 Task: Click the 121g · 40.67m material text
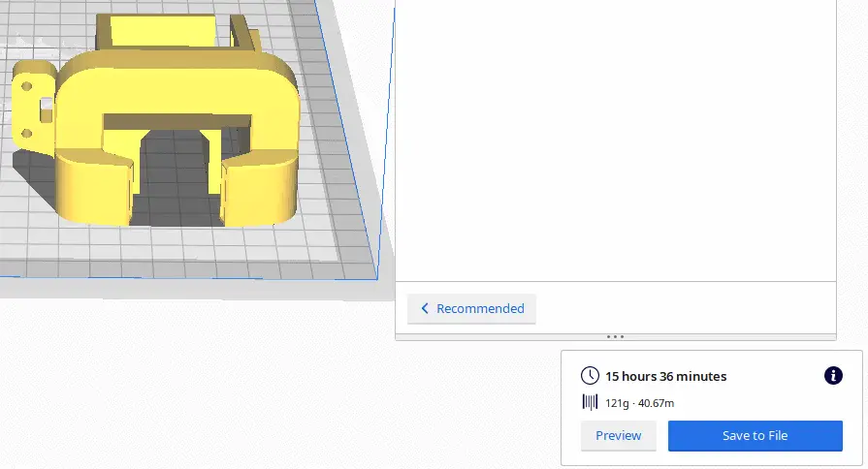click(639, 403)
